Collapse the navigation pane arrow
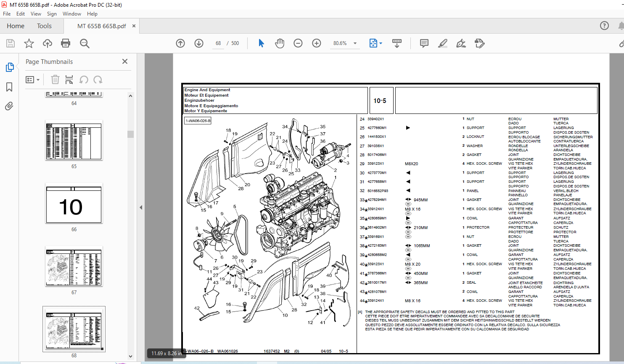The image size is (624, 364). 141,207
